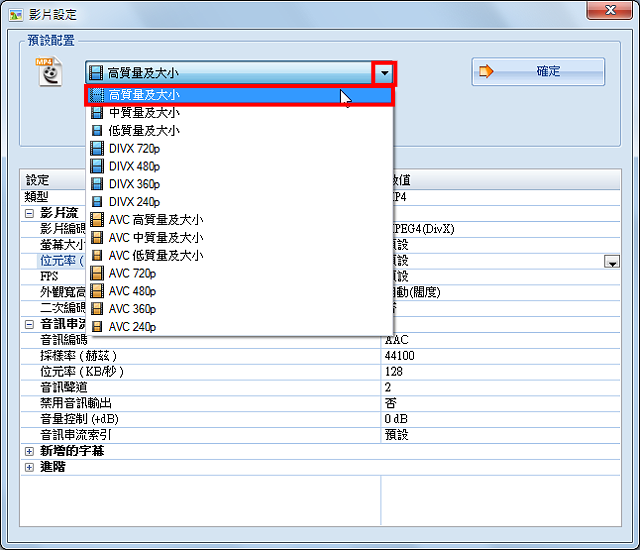Select the 禁用音訊輸出 row
The width and height of the screenshot is (640, 550).
coord(320,404)
